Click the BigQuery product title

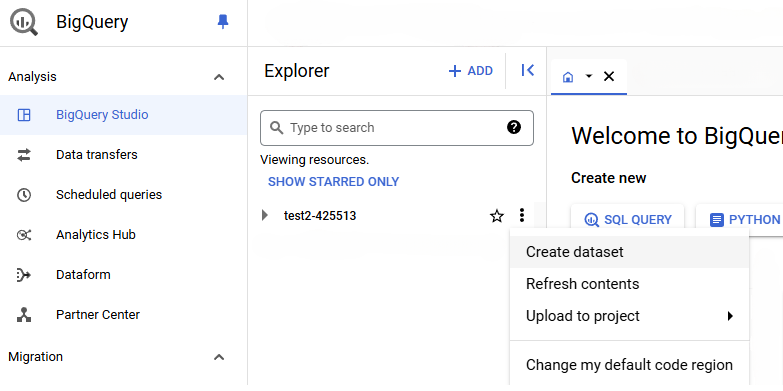click(92, 22)
